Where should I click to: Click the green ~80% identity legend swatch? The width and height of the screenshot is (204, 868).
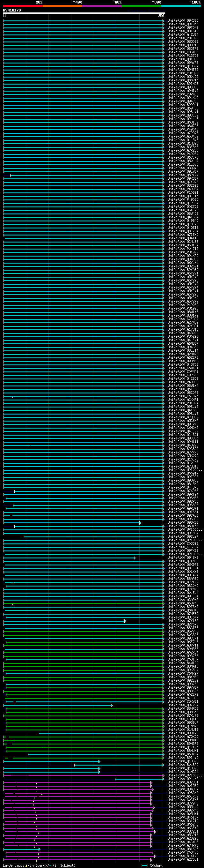tap(142, 6)
